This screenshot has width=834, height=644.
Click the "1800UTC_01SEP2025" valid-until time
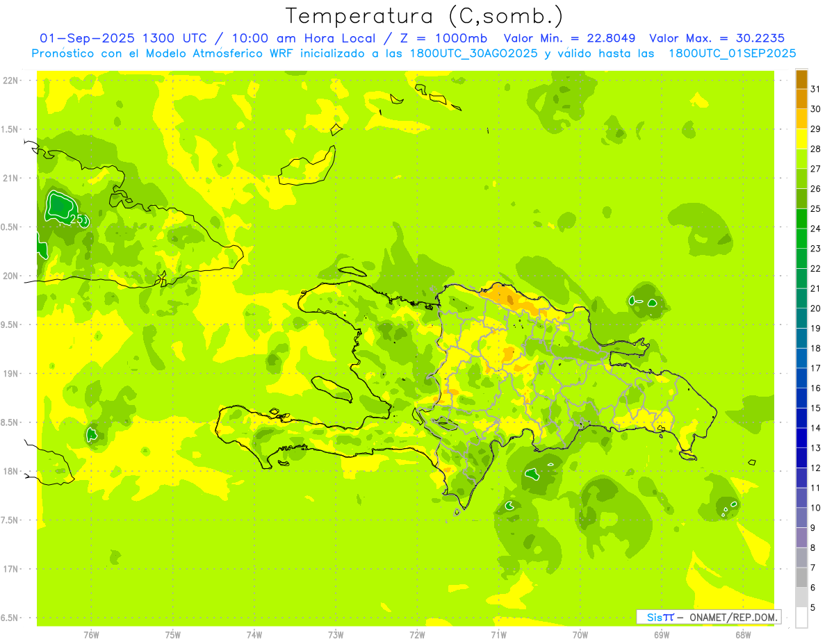pyautogui.click(x=732, y=53)
